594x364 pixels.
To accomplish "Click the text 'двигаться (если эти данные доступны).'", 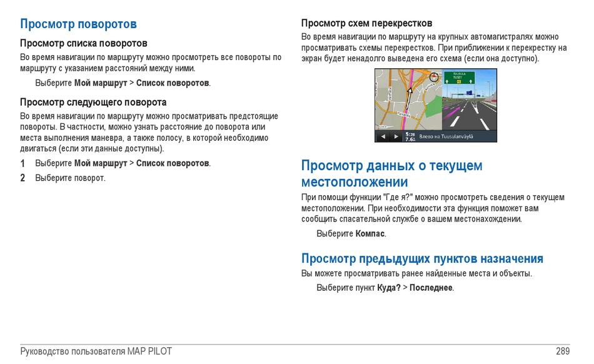I will (x=92, y=148).
